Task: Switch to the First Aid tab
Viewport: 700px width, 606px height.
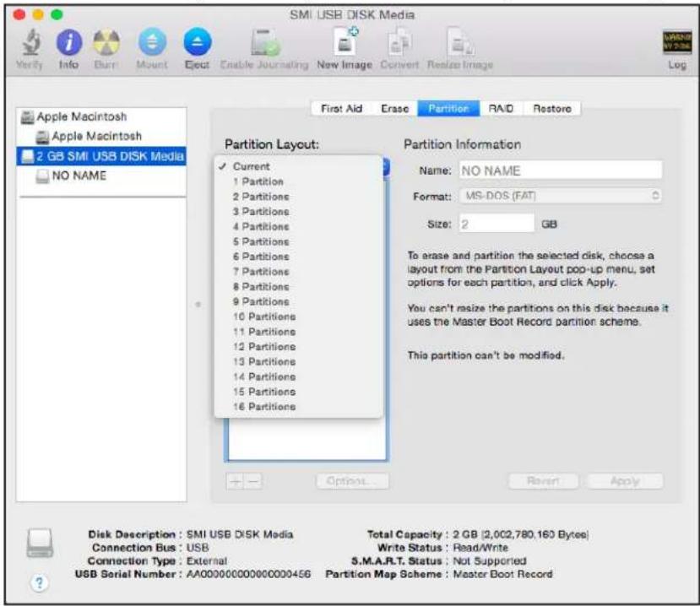Action: pos(341,108)
